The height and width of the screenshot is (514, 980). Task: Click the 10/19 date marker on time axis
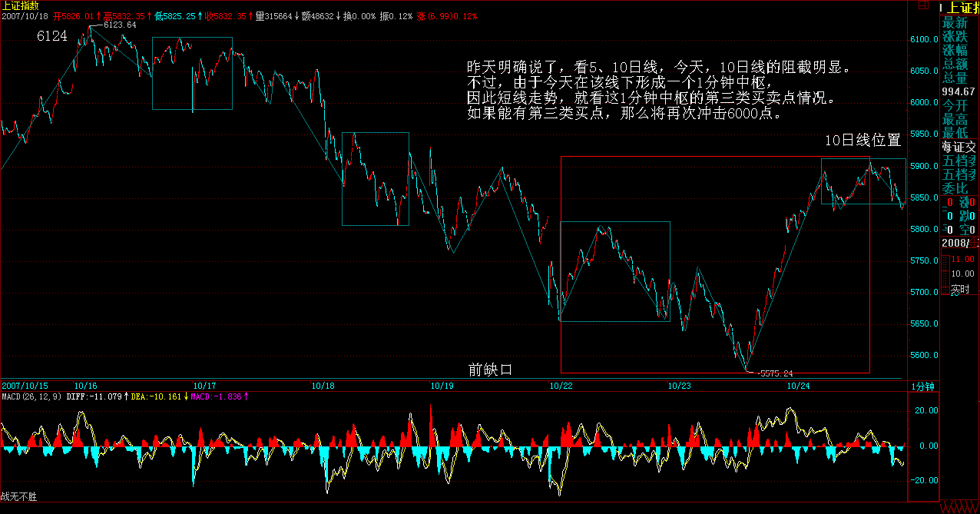coord(442,386)
